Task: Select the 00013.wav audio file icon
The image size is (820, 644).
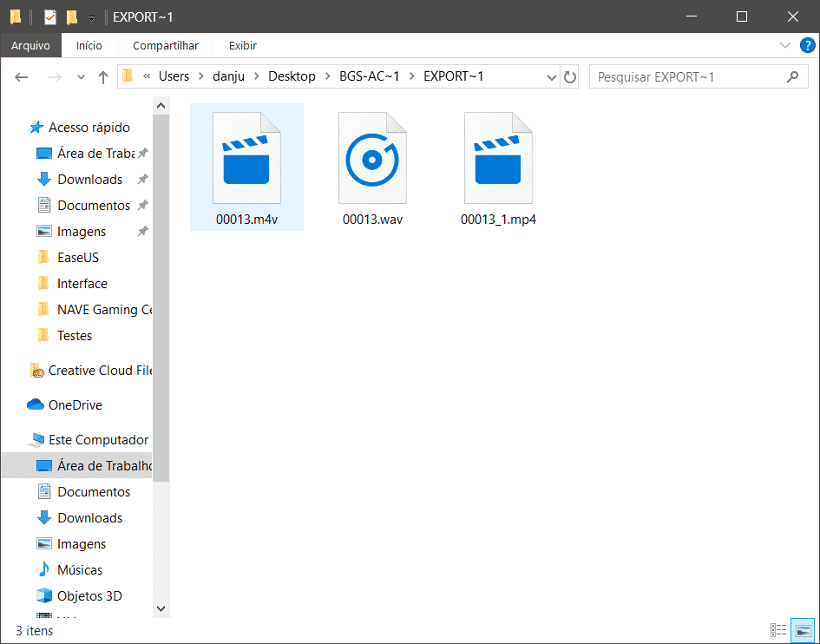Action: point(372,159)
